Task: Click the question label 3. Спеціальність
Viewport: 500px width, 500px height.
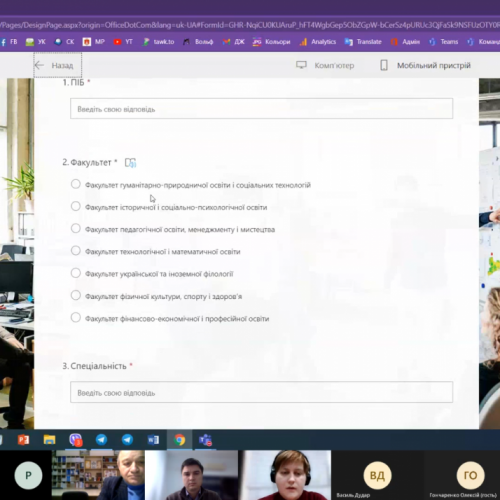Action: click(95, 366)
